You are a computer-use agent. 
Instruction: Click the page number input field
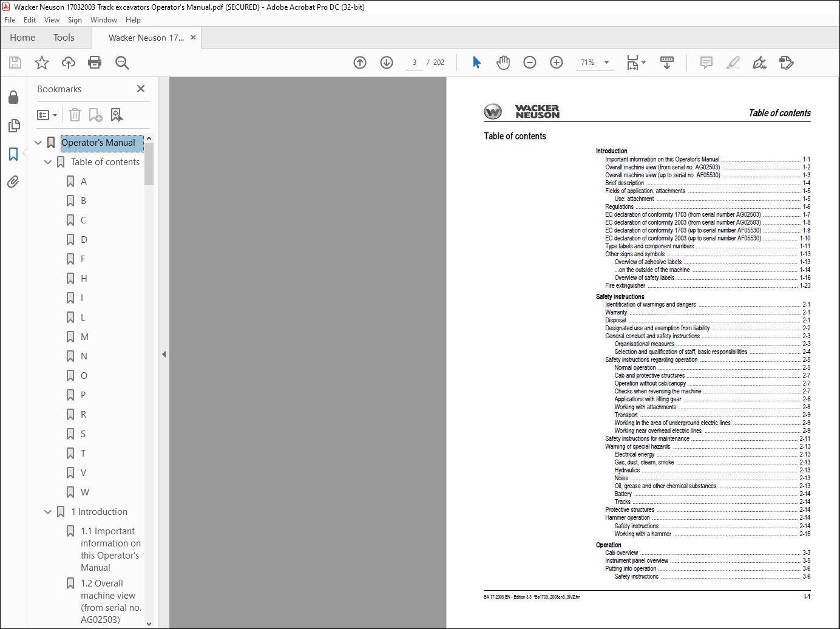(415, 63)
